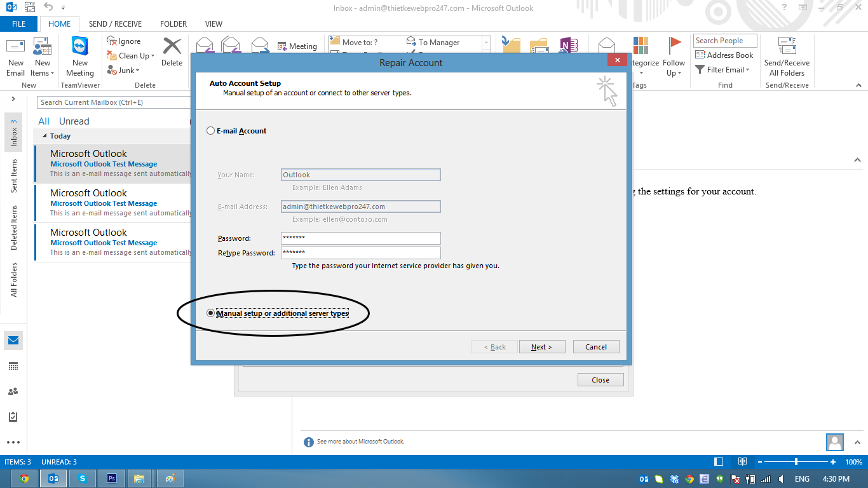Click the Search Current Mailbox field
The height and width of the screenshot is (488, 868).
tap(114, 102)
